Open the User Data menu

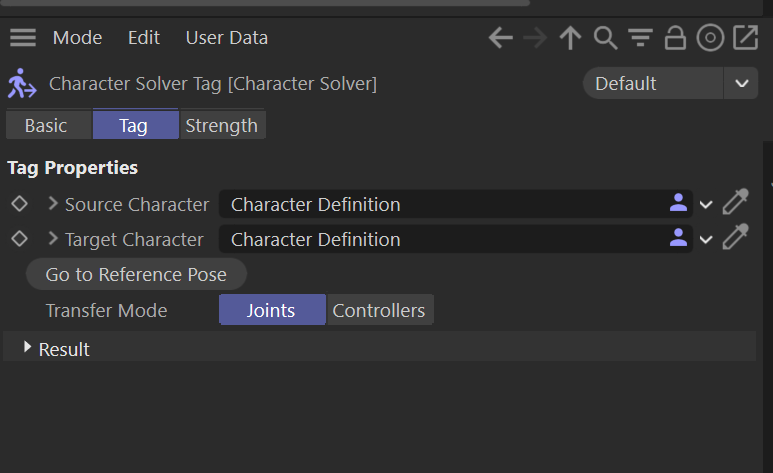tap(226, 38)
